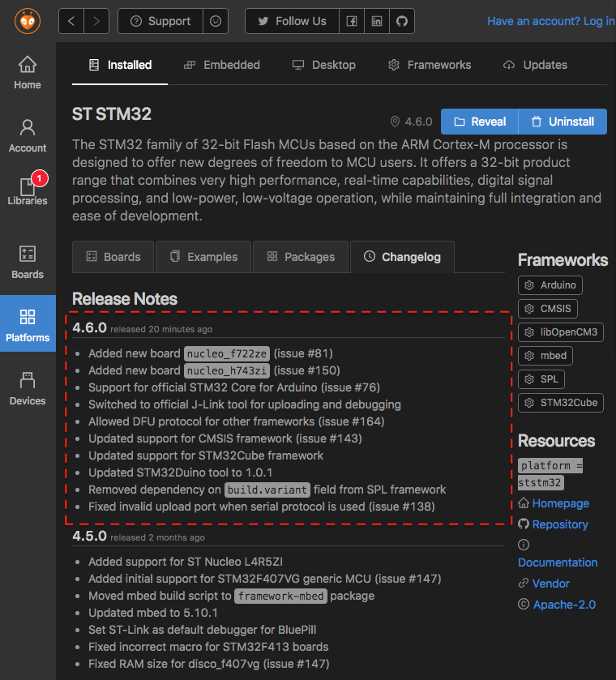Click the Uninstall button
616x680 pixels.
(563, 122)
